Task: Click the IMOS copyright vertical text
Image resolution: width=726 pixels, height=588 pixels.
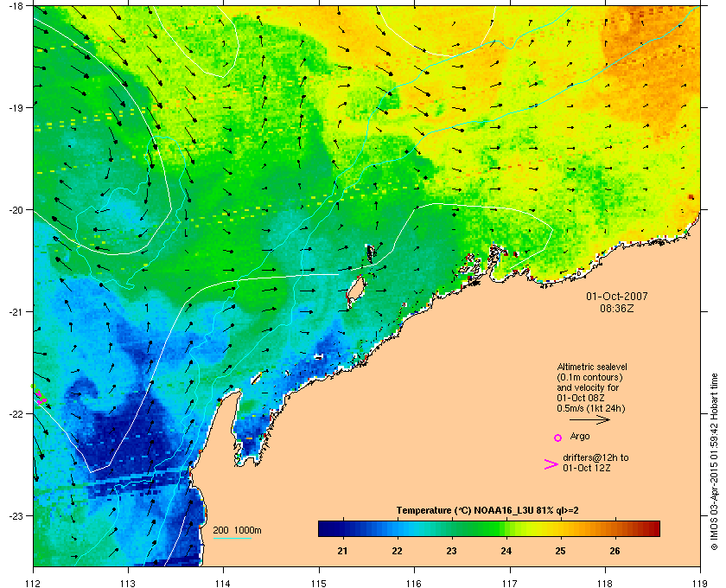Action: (714, 462)
